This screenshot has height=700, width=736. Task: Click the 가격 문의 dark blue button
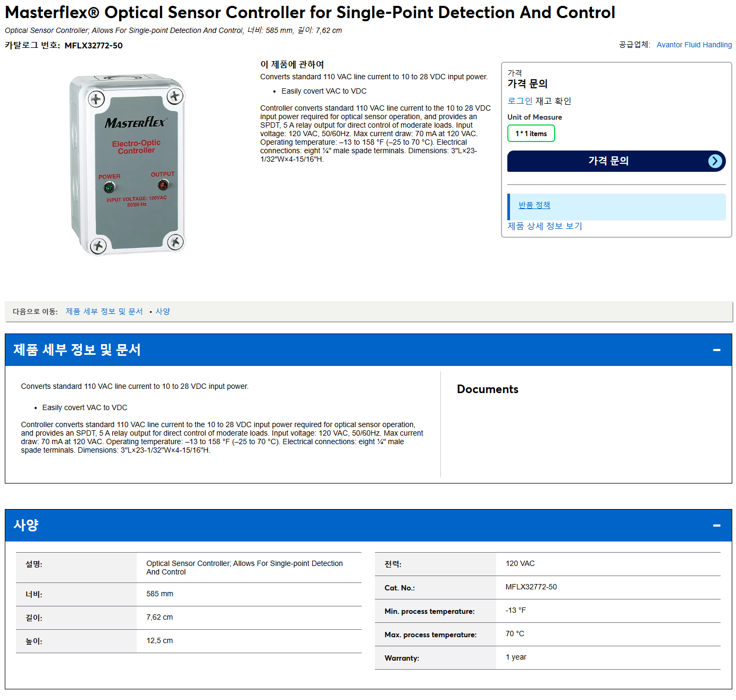coord(616,161)
